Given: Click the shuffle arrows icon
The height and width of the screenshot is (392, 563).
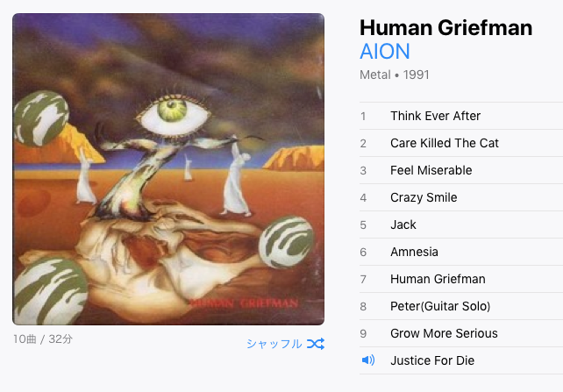Looking at the screenshot, I should tap(316, 344).
